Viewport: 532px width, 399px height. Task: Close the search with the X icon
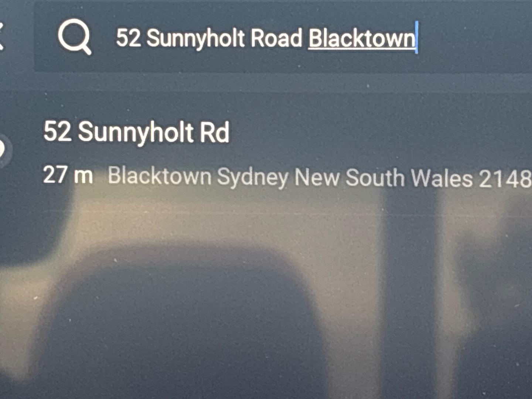pyautogui.click(x=1, y=36)
